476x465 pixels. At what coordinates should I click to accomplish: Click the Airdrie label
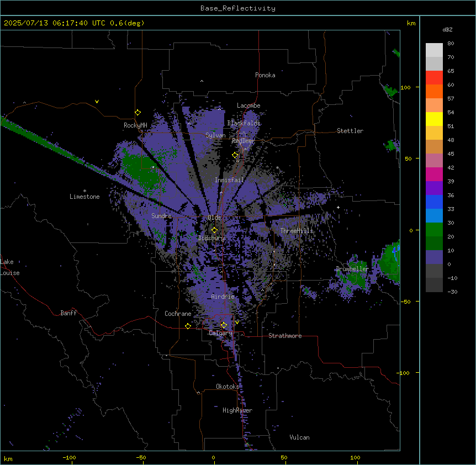tap(223, 297)
